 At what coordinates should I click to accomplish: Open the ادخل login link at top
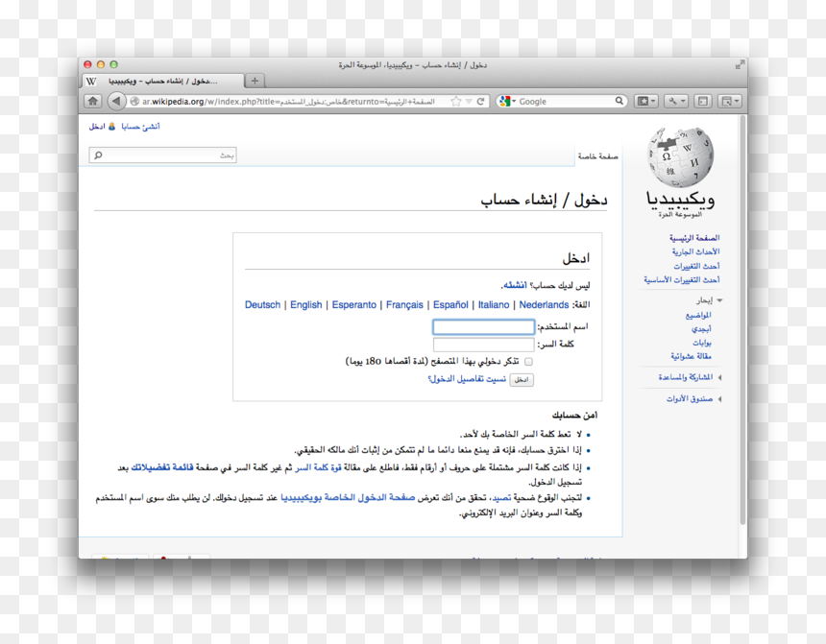[97, 127]
